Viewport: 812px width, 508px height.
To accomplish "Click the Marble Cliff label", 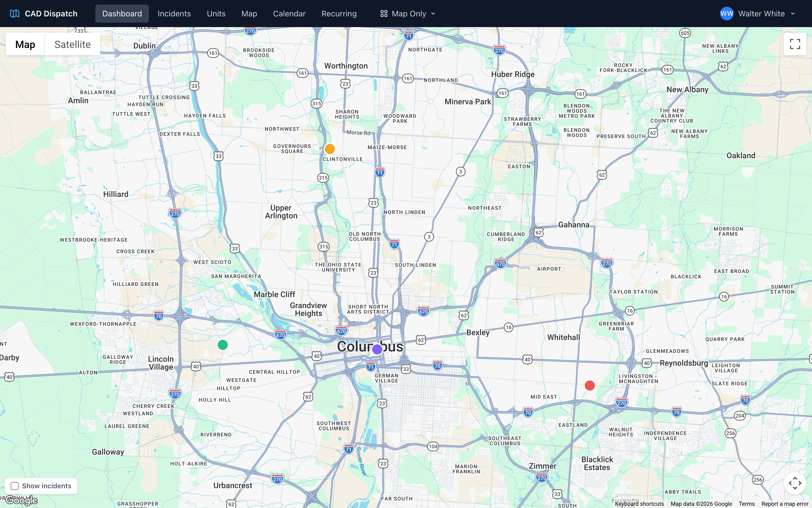I will coord(274,294).
